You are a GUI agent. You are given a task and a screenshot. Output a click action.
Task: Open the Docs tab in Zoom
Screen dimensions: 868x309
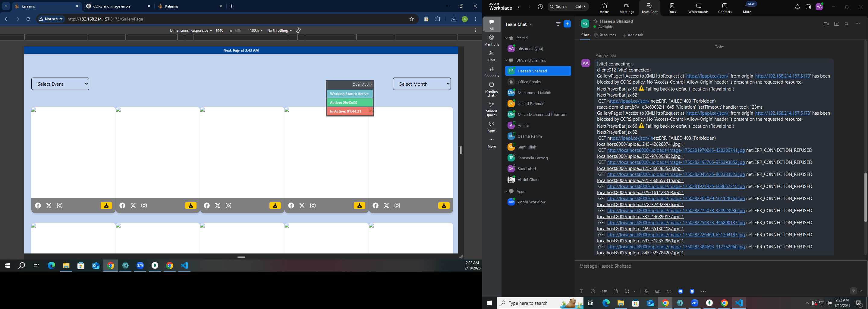point(672,8)
